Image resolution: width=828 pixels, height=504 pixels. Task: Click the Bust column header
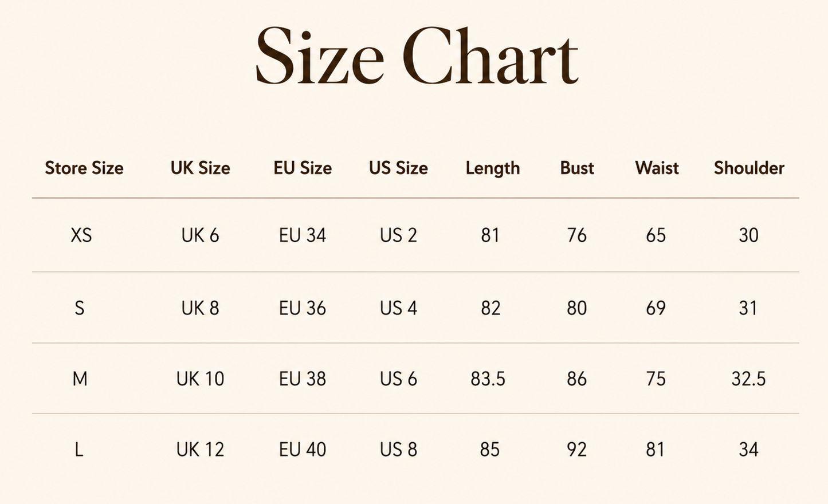pyautogui.click(x=577, y=168)
